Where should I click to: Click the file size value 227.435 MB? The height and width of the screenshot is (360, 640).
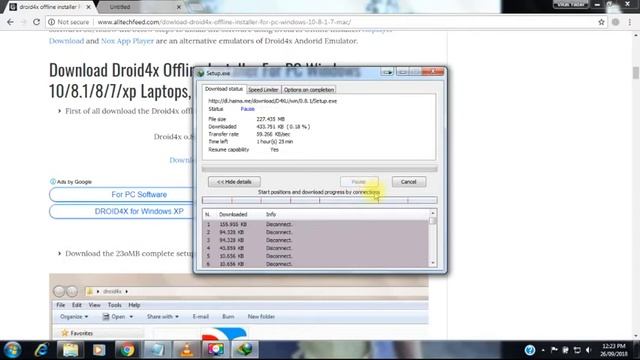(271, 119)
